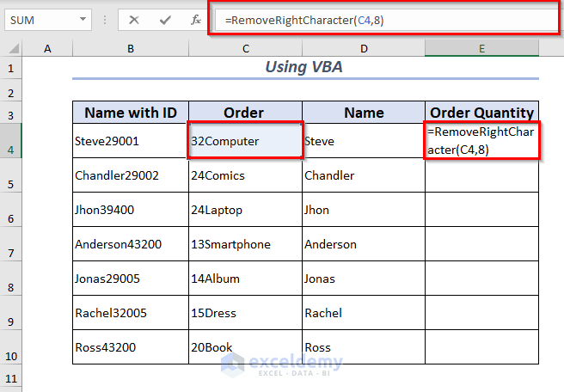The height and width of the screenshot is (392, 564).
Task: Click cell C4 containing 32Computer
Action: point(245,141)
